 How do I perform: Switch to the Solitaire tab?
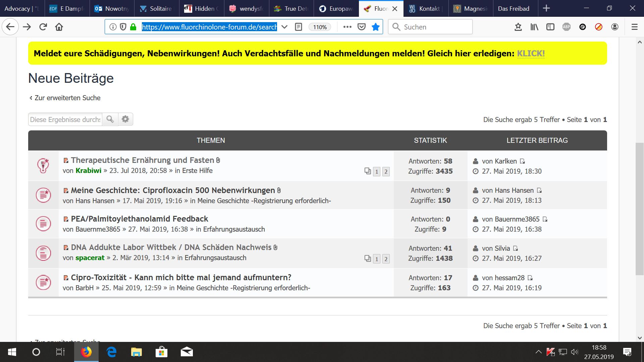click(156, 8)
